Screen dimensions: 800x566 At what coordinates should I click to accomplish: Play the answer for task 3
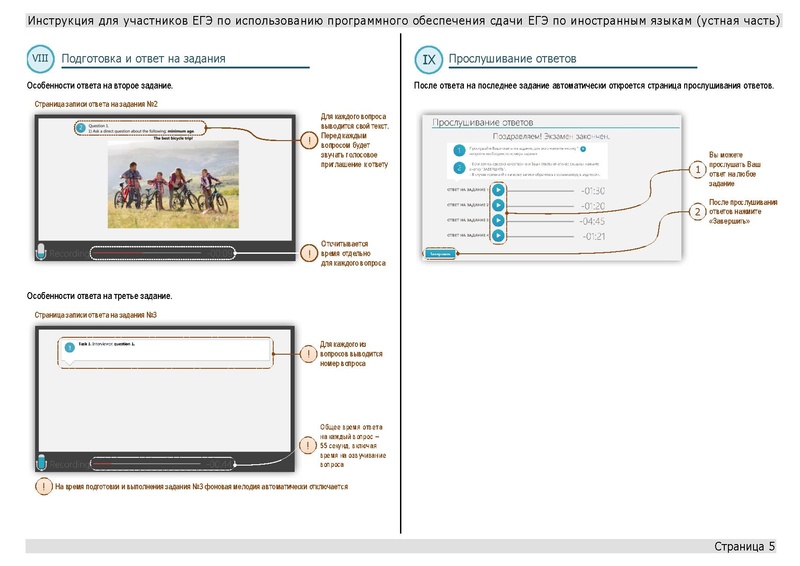pos(498,220)
